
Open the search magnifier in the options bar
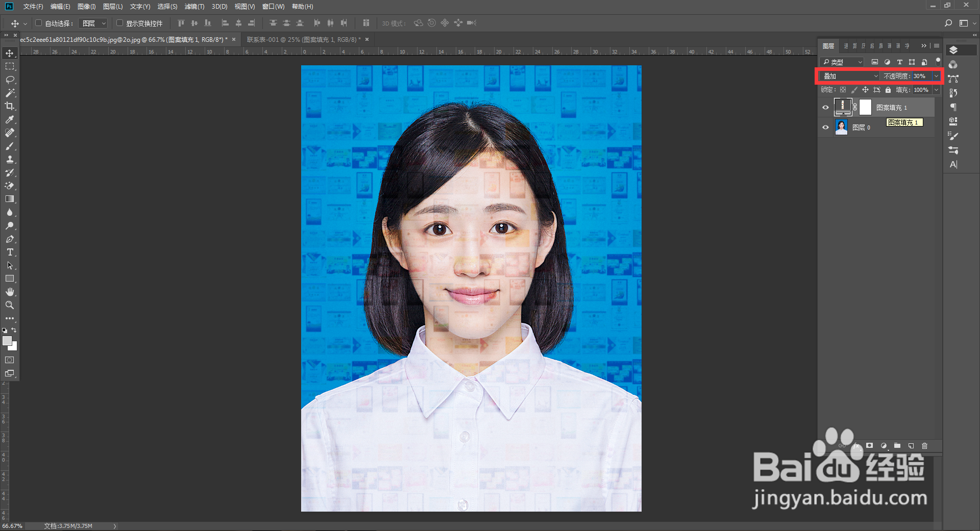tap(948, 23)
